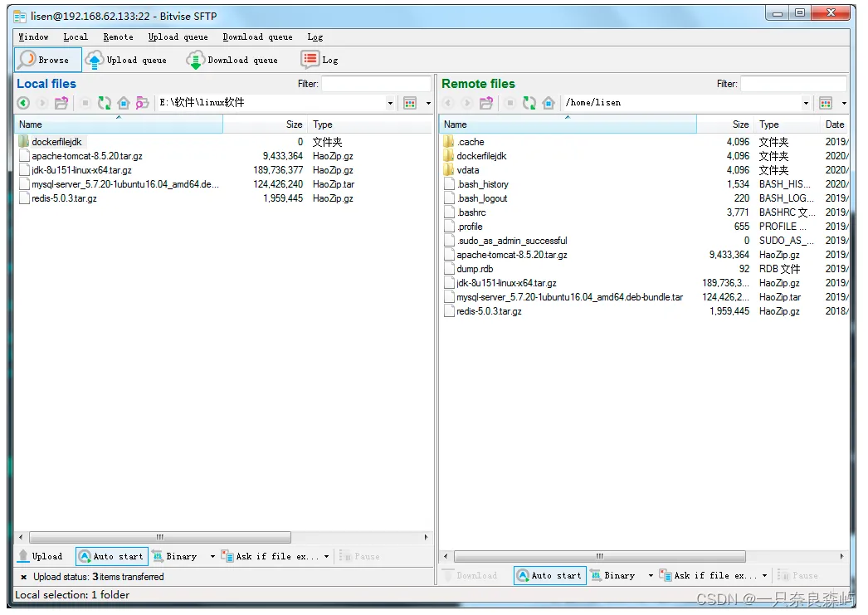
Task: Open Upload queue from the toolbar
Action: (126, 60)
